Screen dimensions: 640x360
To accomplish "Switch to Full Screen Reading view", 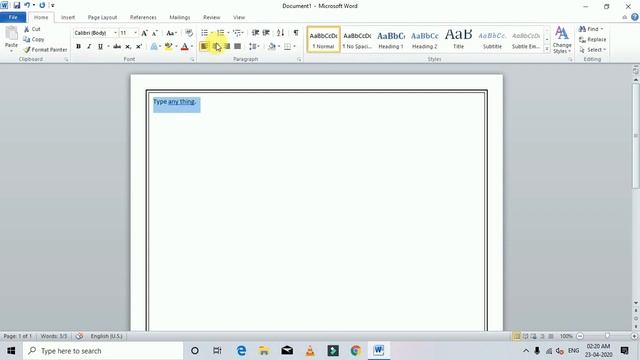I will tap(525, 336).
